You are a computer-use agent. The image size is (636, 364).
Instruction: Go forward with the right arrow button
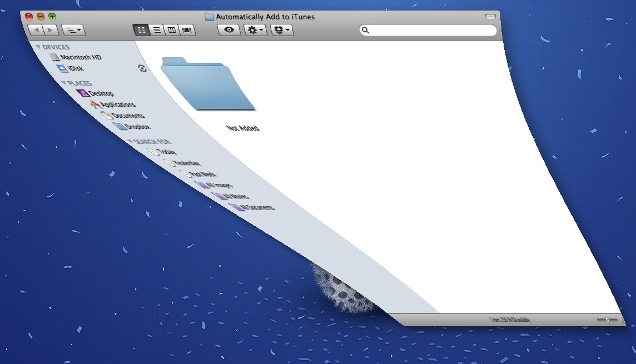pos(51,30)
